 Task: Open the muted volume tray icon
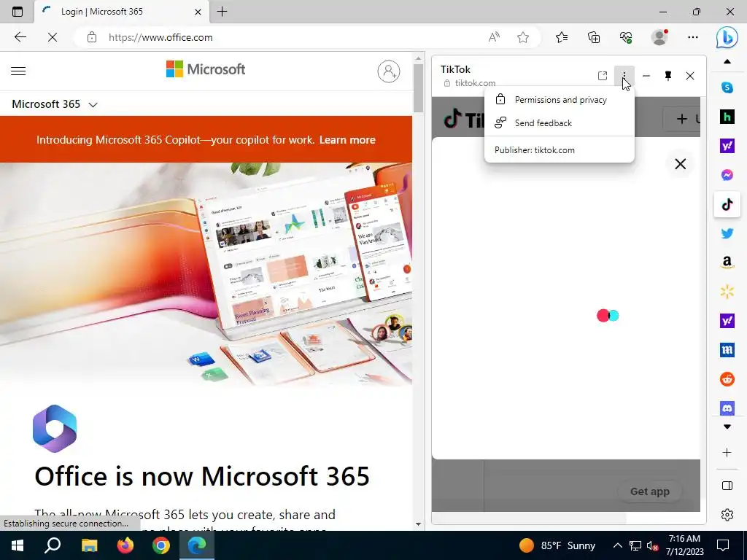[x=652, y=545]
